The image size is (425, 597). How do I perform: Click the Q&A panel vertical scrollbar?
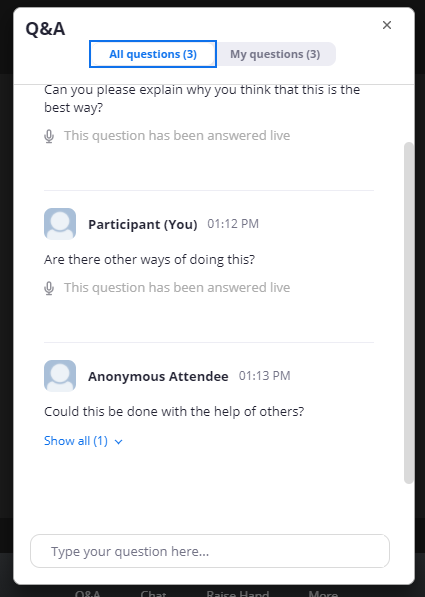409,313
